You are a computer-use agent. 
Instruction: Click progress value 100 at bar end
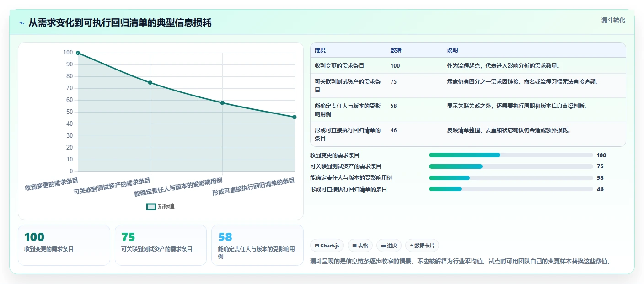(x=601, y=155)
